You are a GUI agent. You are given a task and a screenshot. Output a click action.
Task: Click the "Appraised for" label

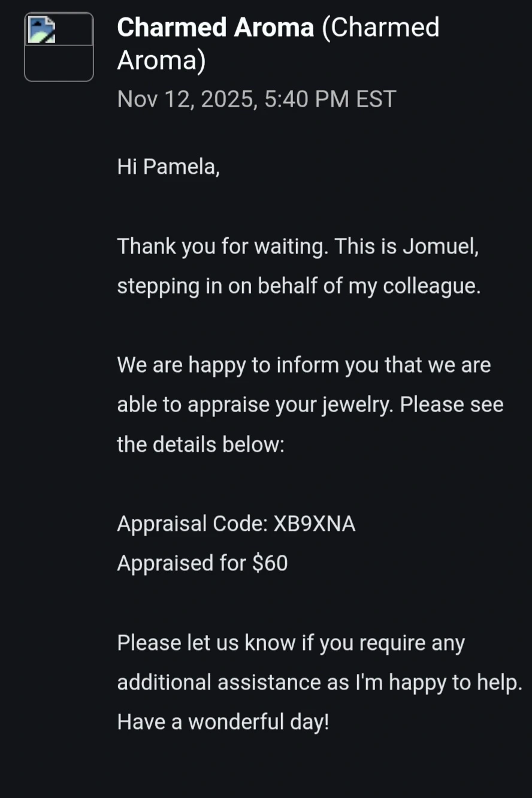coord(182,563)
